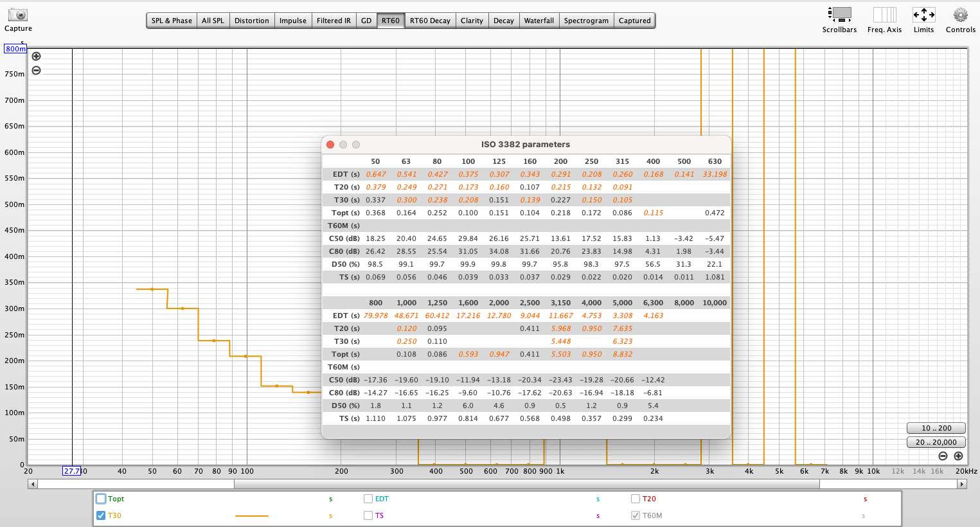The width and height of the screenshot is (980, 527).
Task: Toggle the T60M trace checkbox
Action: [636, 515]
